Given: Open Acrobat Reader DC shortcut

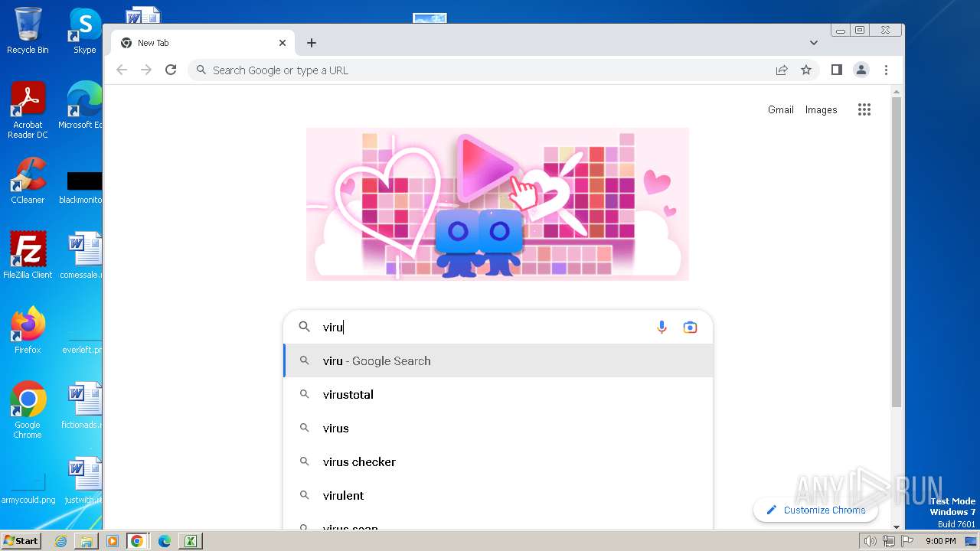Looking at the screenshot, I should [x=28, y=110].
